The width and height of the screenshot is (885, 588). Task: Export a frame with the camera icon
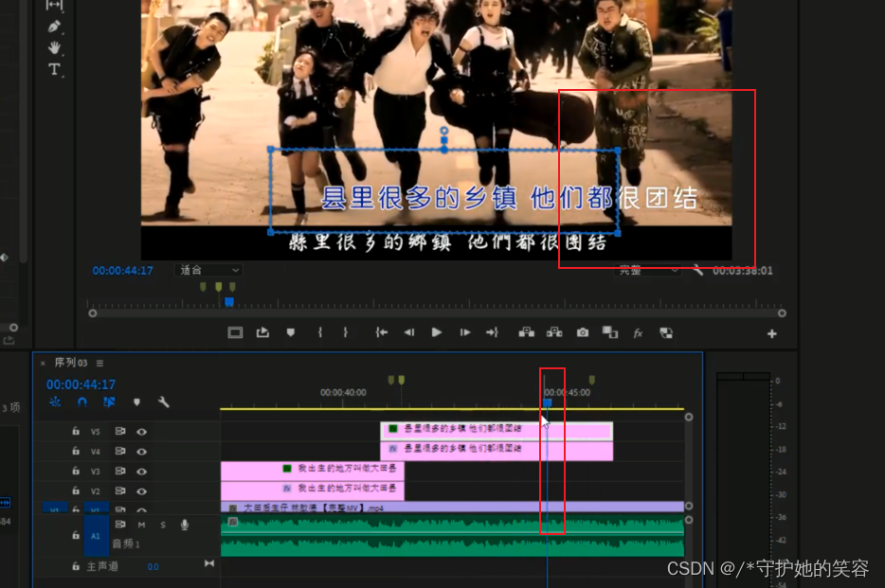(x=583, y=332)
